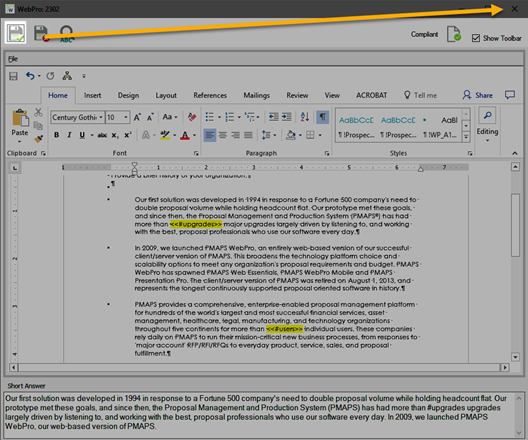Image resolution: width=528 pixels, height=440 pixels.
Task: Select the Review tab
Action: pos(297,95)
